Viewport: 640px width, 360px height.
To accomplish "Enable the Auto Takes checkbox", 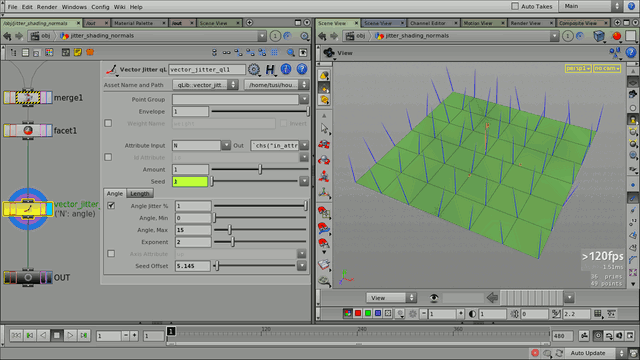I will point(515,6).
